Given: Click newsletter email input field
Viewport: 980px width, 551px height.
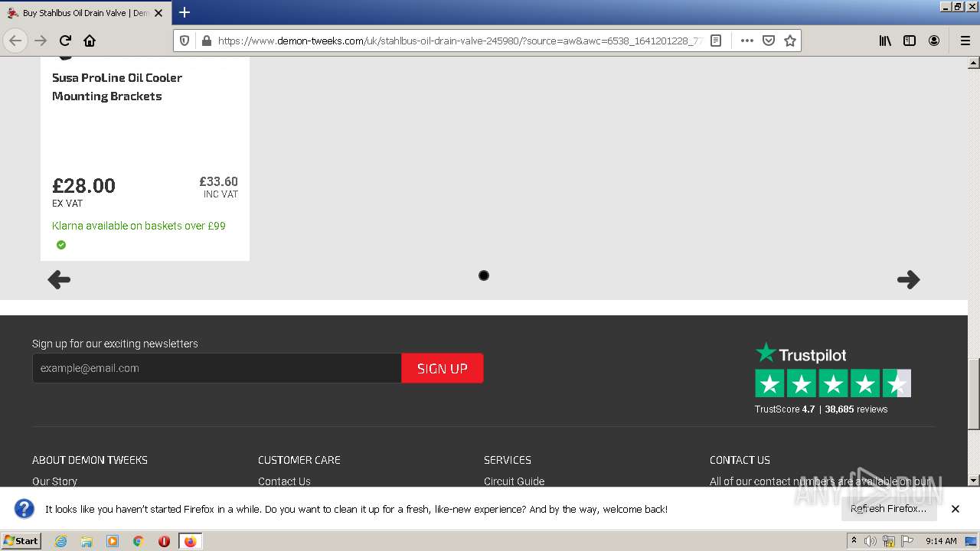Looking at the screenshot, I should [x=217, y=368].
